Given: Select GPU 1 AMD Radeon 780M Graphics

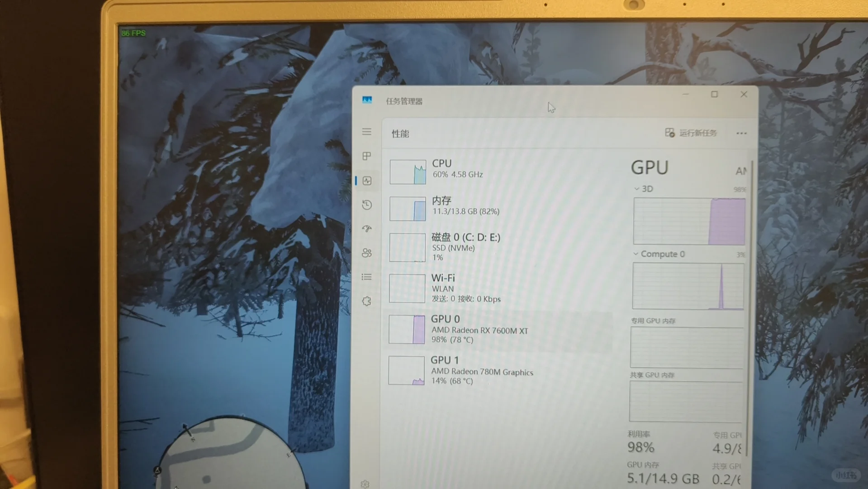Looking at the screenshot, I should pos(499,370).
